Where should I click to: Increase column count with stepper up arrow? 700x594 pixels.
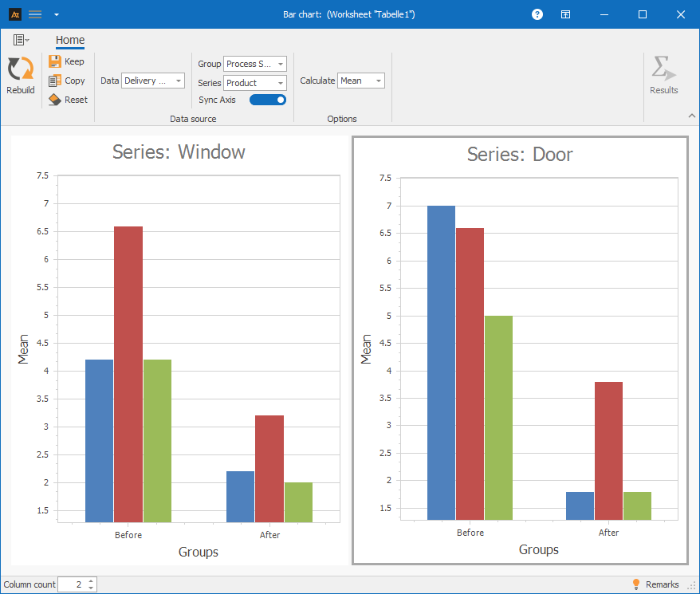[x=91, y=581]
